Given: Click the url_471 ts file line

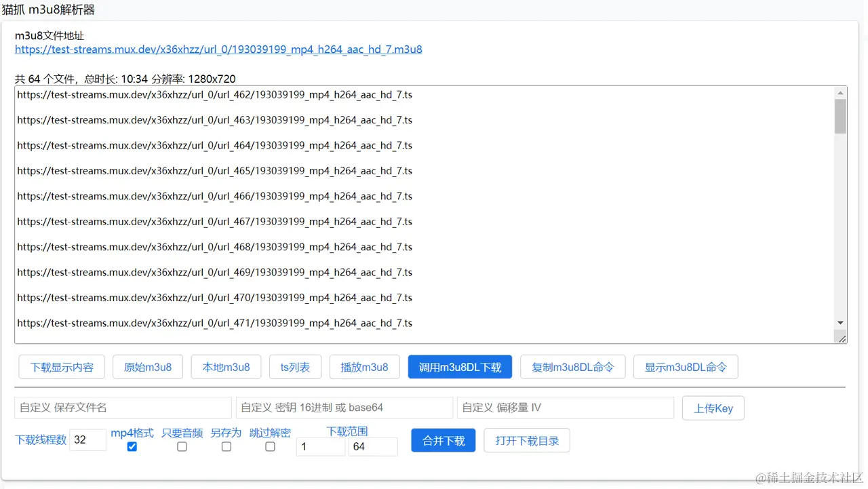Looking at the screenshot, I should tap(215, 324).
